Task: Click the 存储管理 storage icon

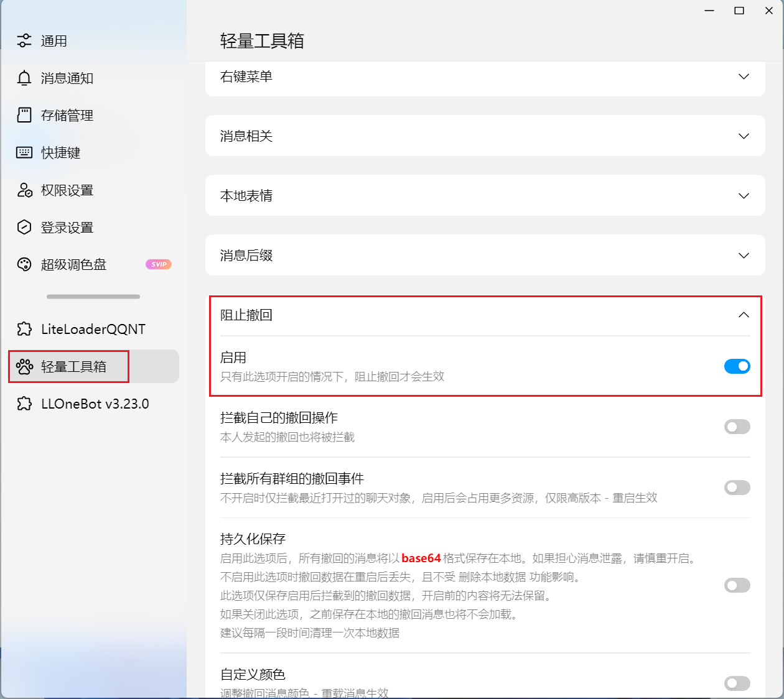Action: [x=24, y=115]
